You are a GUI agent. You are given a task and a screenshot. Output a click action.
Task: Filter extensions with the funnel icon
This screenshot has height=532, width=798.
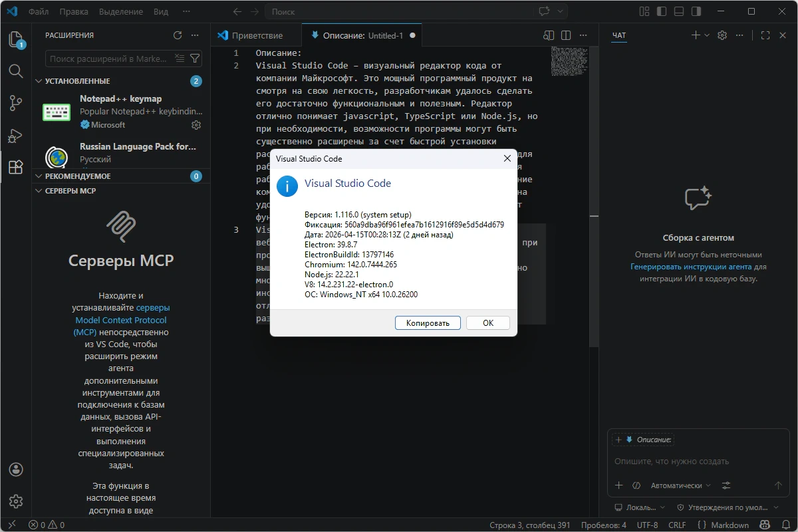(195, 59)
